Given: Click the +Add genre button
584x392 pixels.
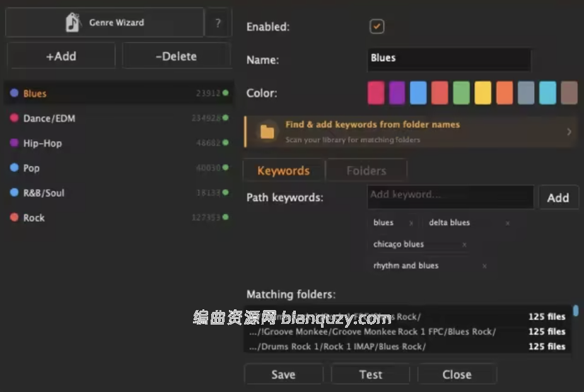Looking at the screenshot, I should (61, 56).
